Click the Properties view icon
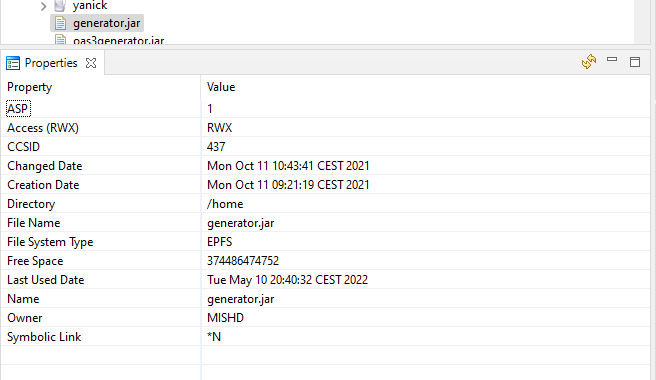Image resolution: width=656 pixels, height=380 pixels. point(13,63)
